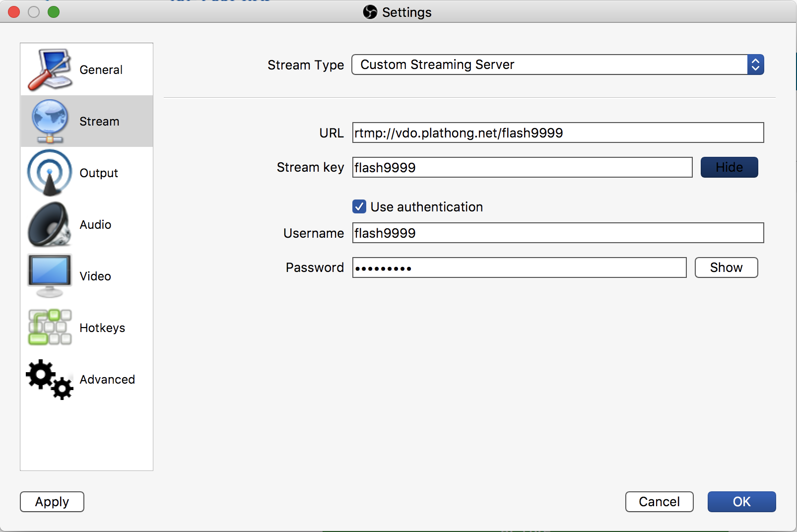Click the Output broadcast antenna icon
This screenshot has width=797, height=532.
(x=50, y=173)
